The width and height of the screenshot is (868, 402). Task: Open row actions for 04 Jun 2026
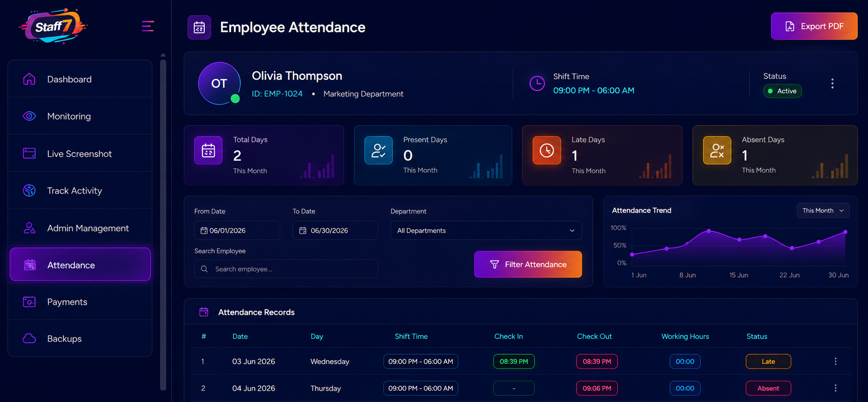pos(836,388)
